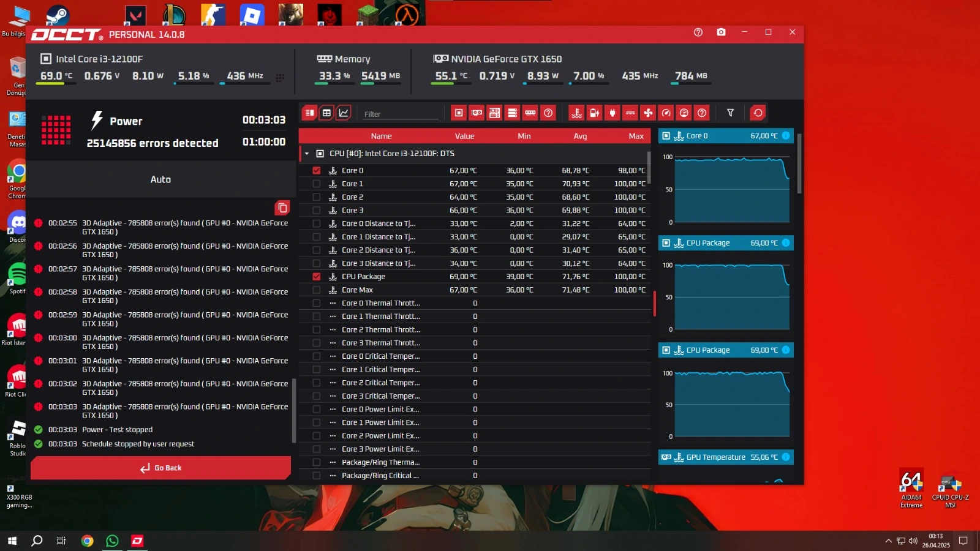Viewport: 980px width, 551px height.
Task: Open Steam from the desktop
Action: (x=58, y=15)
